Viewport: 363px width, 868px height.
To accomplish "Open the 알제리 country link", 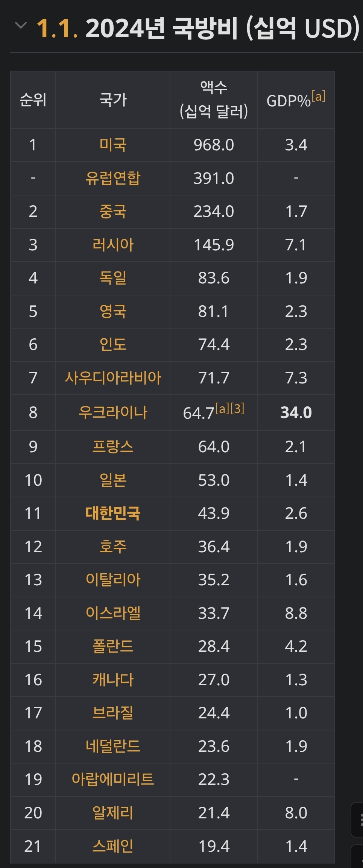I will pyautogui.click(x=113, y=813).
